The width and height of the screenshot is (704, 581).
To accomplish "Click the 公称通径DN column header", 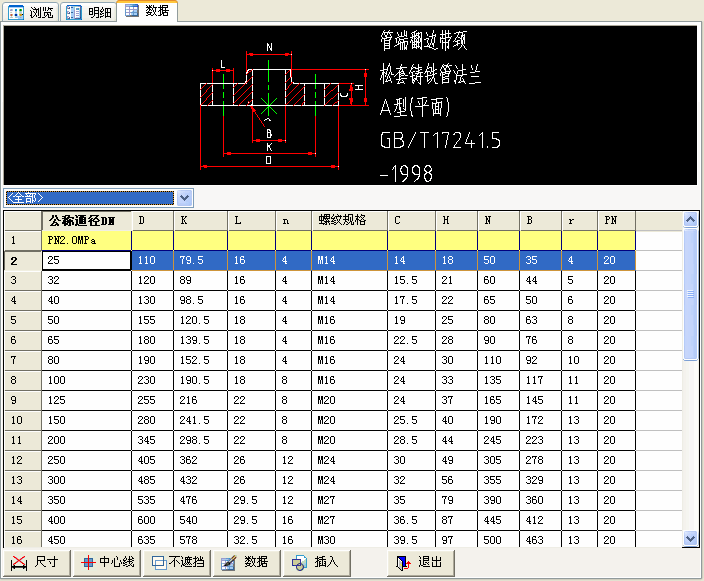I will (x=87, y=220).
